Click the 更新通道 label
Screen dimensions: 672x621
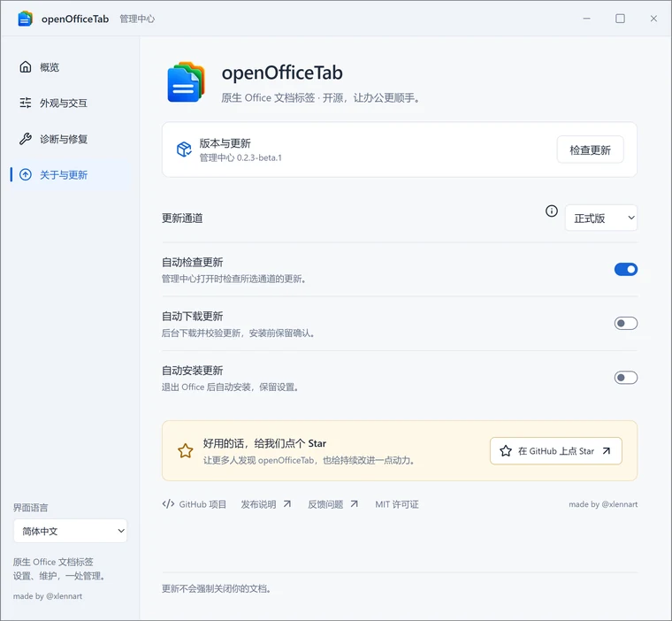point(182,218)
